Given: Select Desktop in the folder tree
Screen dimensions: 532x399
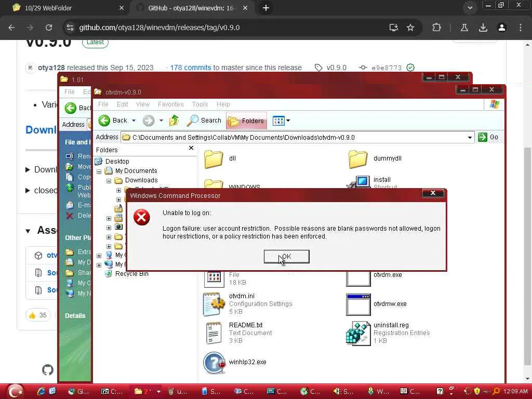Looking at the screenshot, I should click(117, 161).
